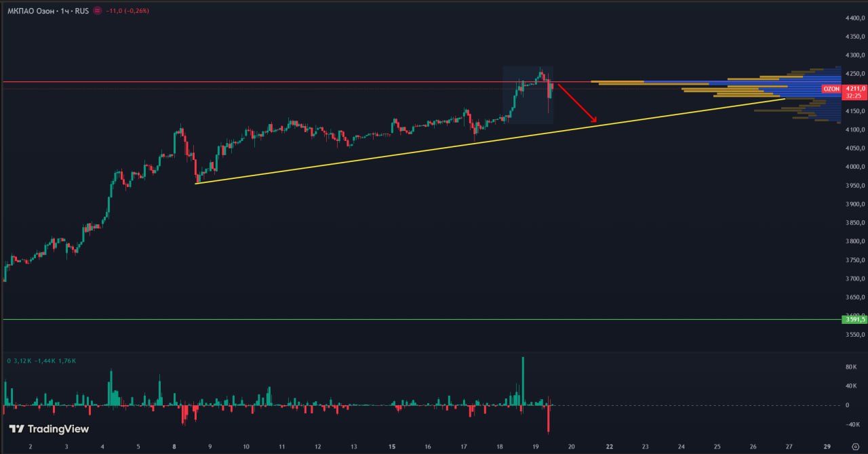The height and width of the screenshot is (454, 868).
Task: Click the price change -11,0 (-0,26%) text
Action: tap(127, 12)
